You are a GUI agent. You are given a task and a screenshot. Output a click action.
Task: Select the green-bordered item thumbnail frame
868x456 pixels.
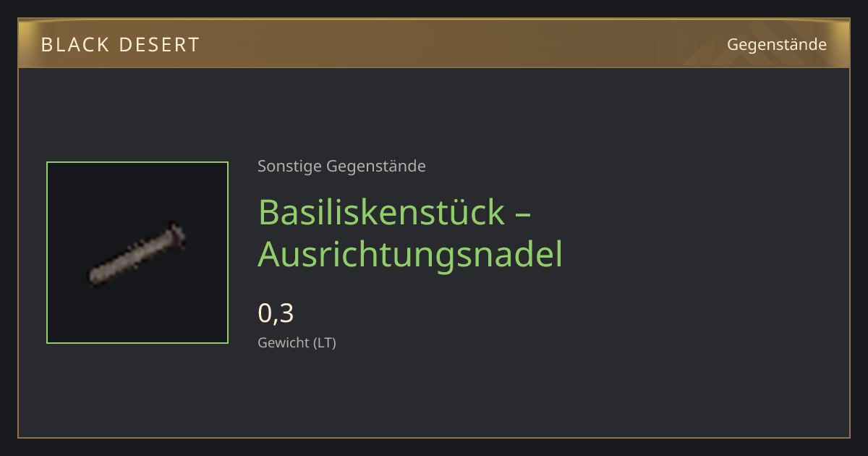137,253
